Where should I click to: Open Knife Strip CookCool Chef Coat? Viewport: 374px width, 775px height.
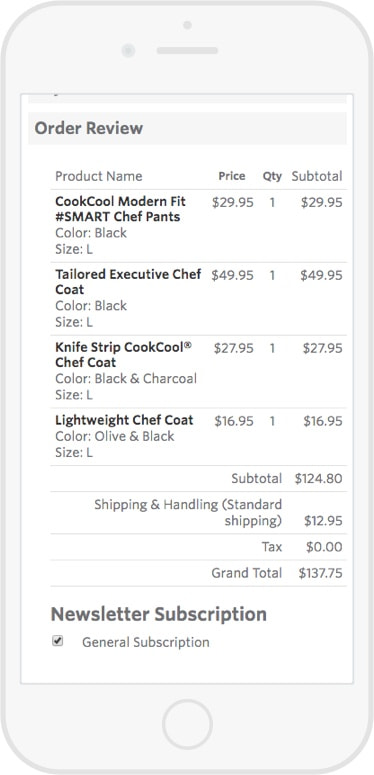click(124, 354)
